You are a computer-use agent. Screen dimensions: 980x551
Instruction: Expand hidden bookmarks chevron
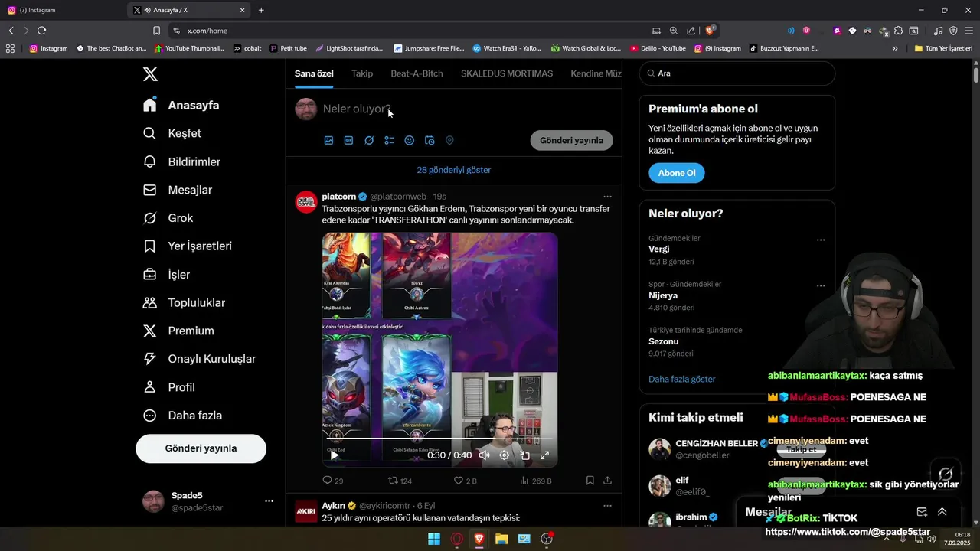tap(895, 48)
